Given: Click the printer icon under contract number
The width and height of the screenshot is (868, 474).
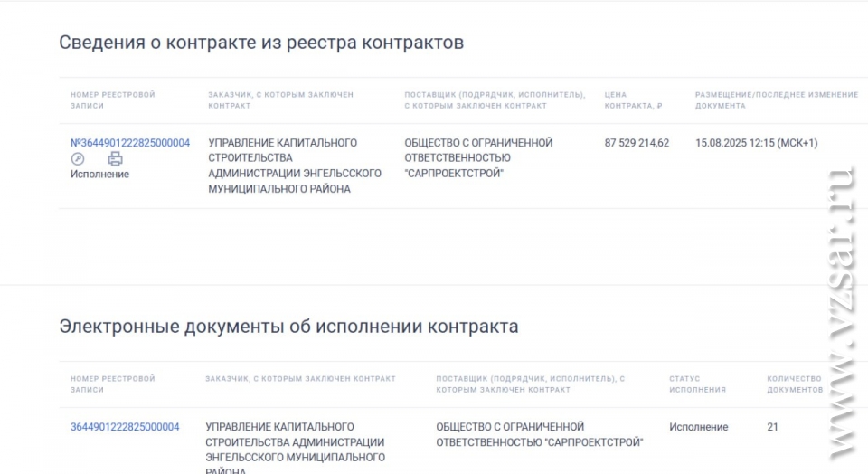Looking at the screenshot, I should coord(115,159).
